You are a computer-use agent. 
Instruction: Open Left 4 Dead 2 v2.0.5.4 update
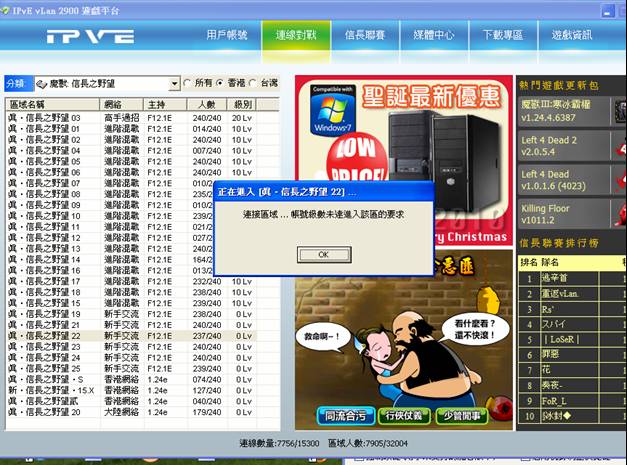tap(563, 146)
